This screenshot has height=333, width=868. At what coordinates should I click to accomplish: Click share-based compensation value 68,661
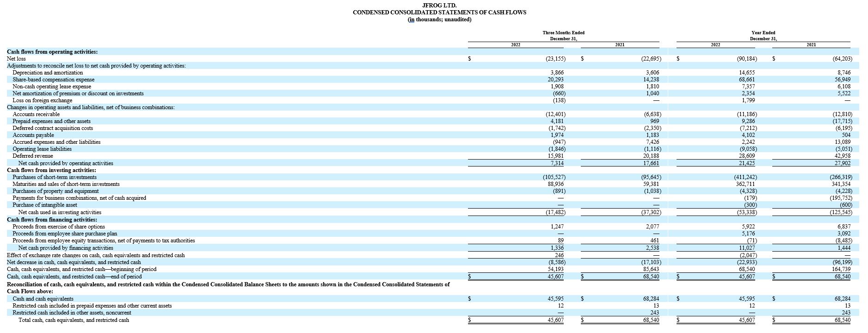(747, 80)
